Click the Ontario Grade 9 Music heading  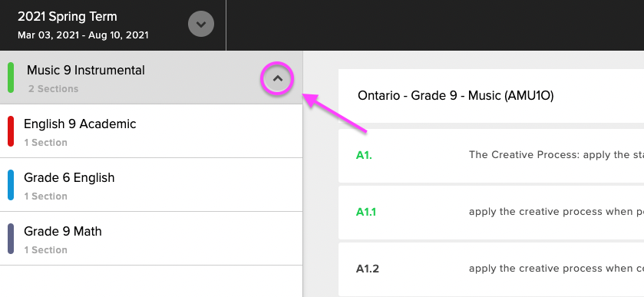pos(455,96)
